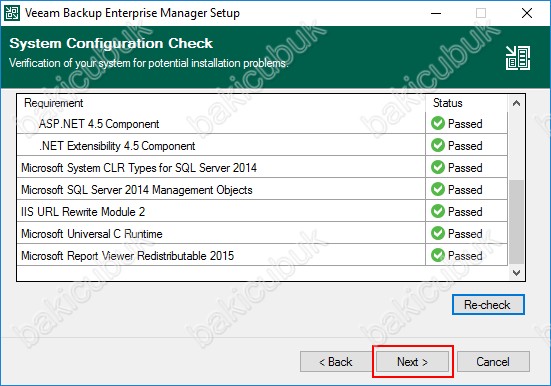Click the scroll down arrow of the list

click(x=516, y=272)
